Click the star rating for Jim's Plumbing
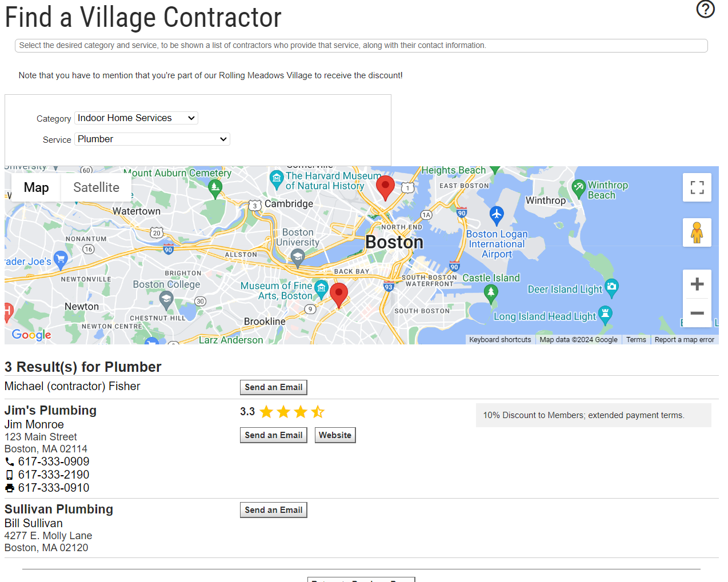 pyautogui.click(x=292, y=412)
